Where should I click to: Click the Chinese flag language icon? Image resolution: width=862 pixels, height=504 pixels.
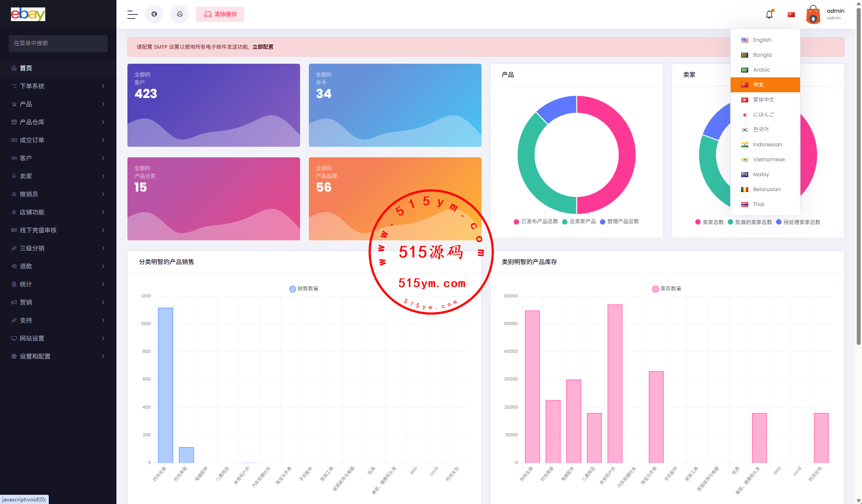(791, 15)
